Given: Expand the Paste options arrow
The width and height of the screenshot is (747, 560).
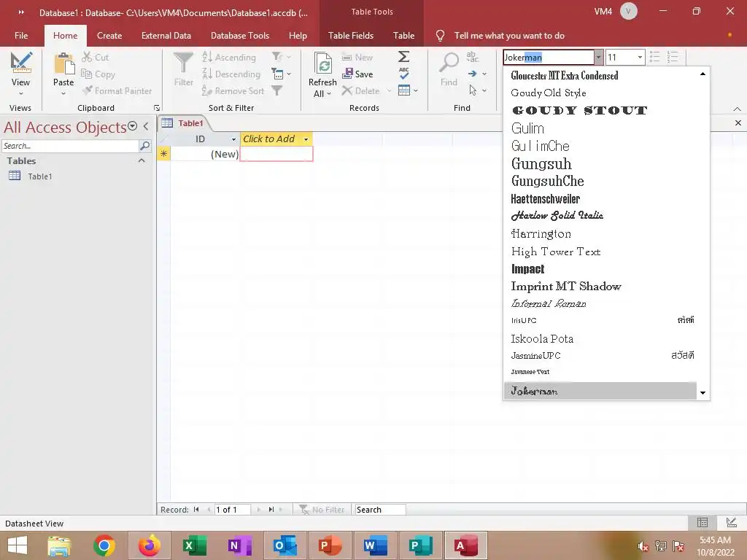Looking at the screenshot, I should pyautogui.click(x=63, y=94).
